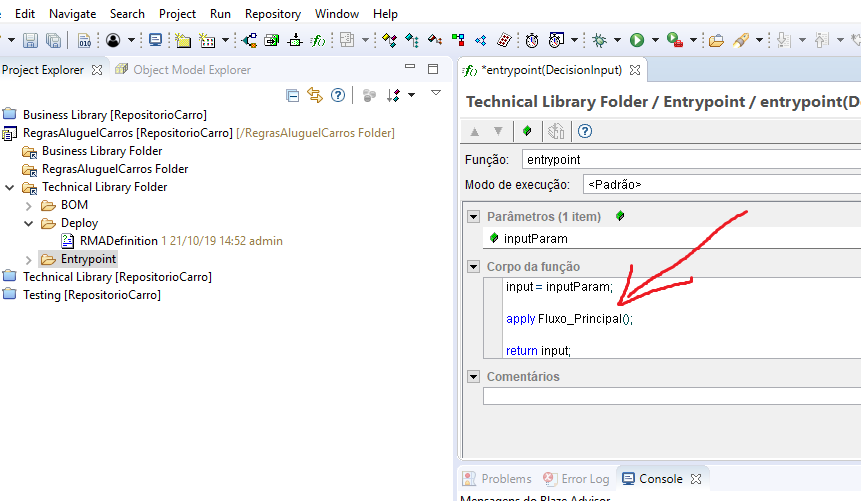
Task: Click the Collapse All icon in Project Explorer
Action: (x=293, y=96)
